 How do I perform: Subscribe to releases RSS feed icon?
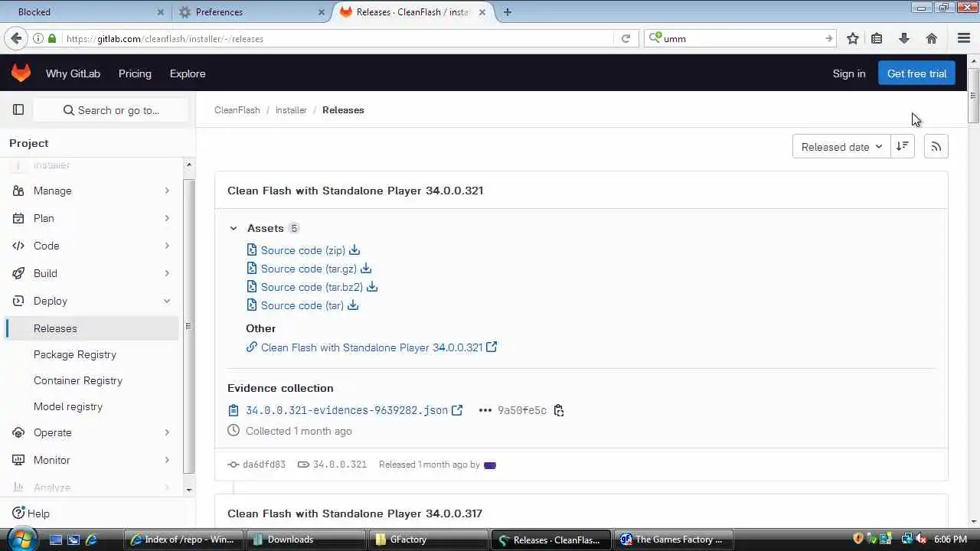coord(936,147)
